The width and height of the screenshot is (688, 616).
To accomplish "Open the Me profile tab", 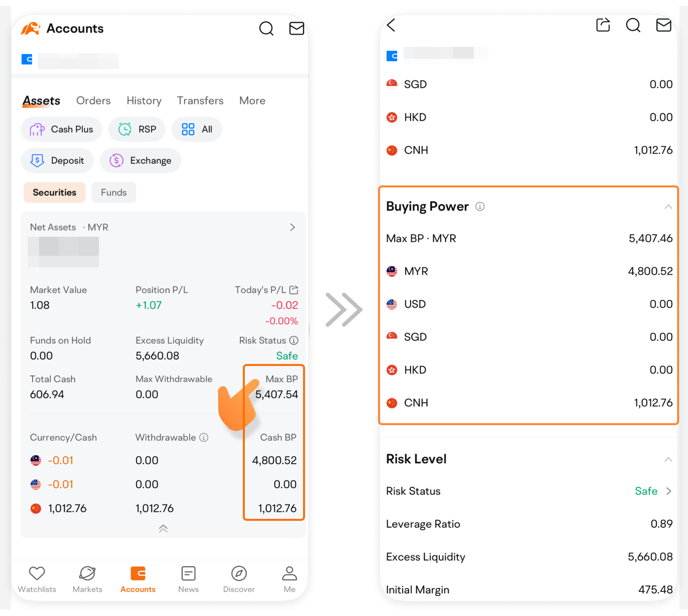I will tap(290, 580).
